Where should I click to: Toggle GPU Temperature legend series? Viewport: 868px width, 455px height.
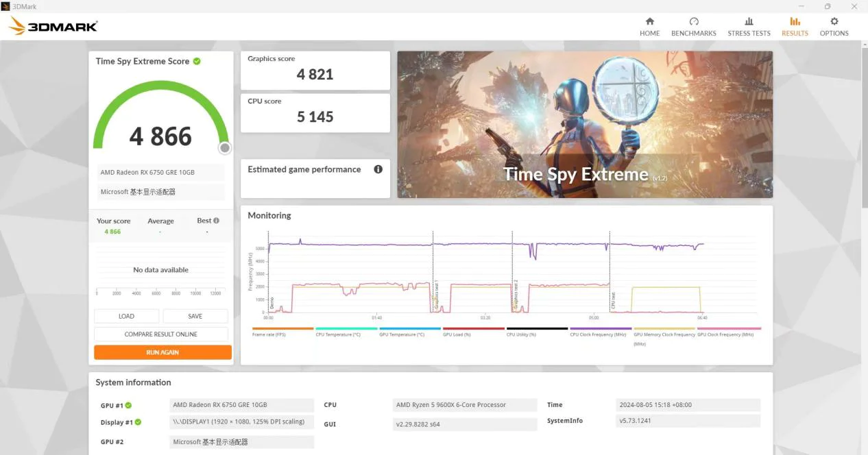[x=410, y=332]
